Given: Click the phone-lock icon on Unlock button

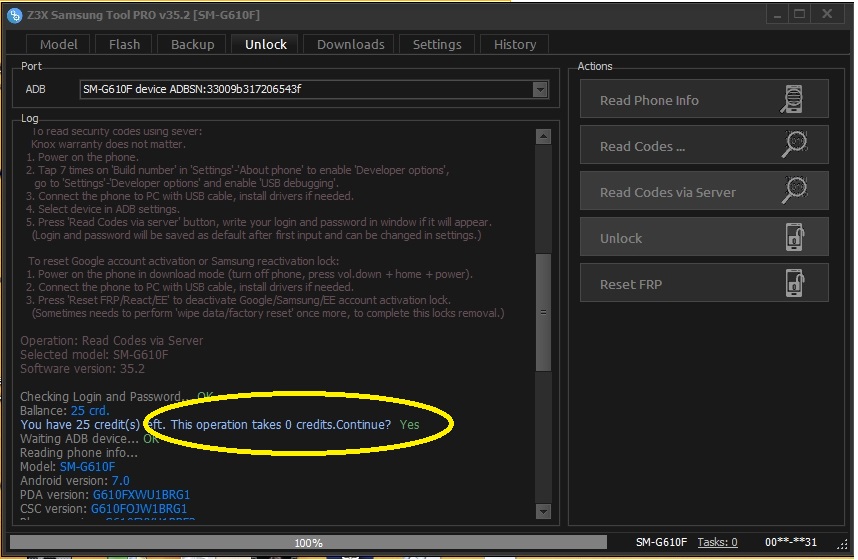Looking at the screenshot, I should click(x=795, y=237).
